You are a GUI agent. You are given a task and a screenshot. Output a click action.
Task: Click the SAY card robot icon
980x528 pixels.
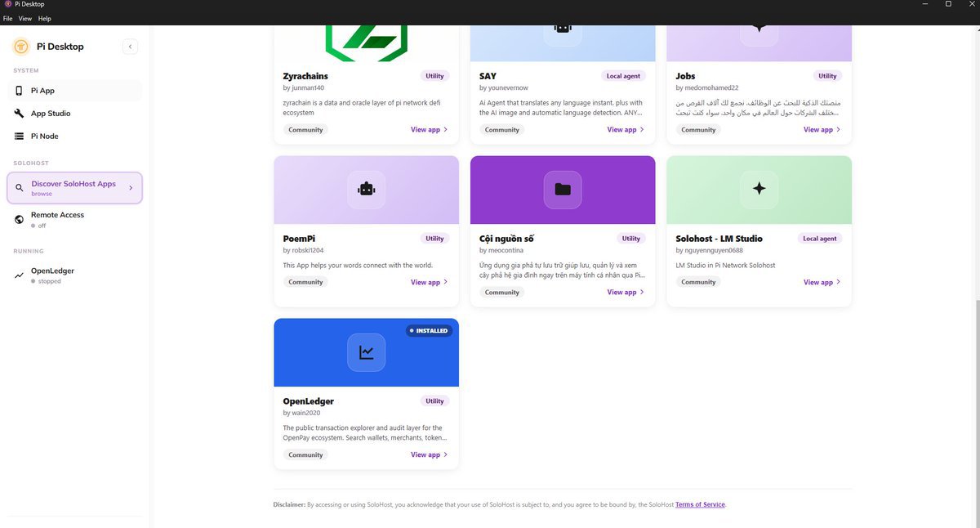pyautogui.click(x=563, y=29)
